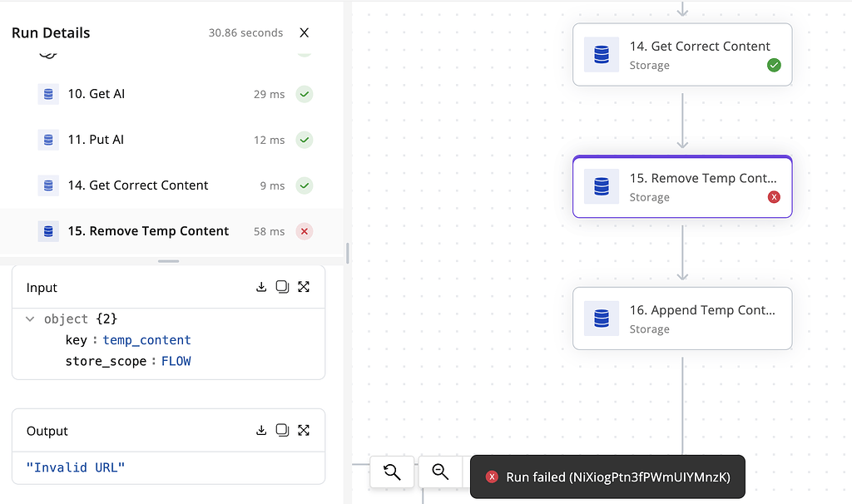Download the Input data

click(261, 287)
